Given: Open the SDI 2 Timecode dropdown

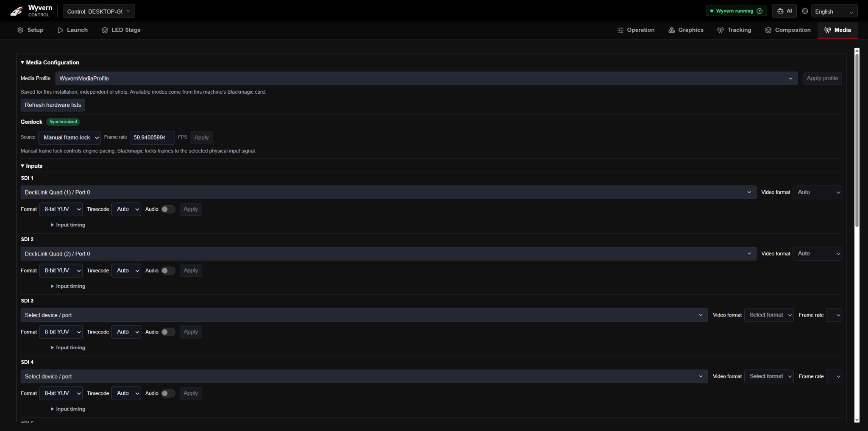Looking at the screenshot, I should coord(126,270).
